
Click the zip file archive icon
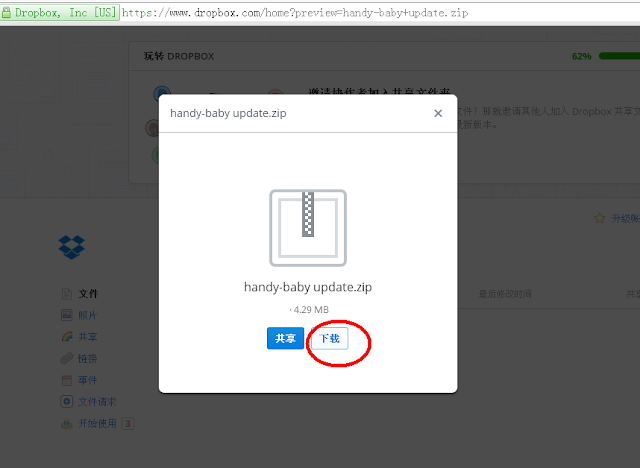click(308, 228)
